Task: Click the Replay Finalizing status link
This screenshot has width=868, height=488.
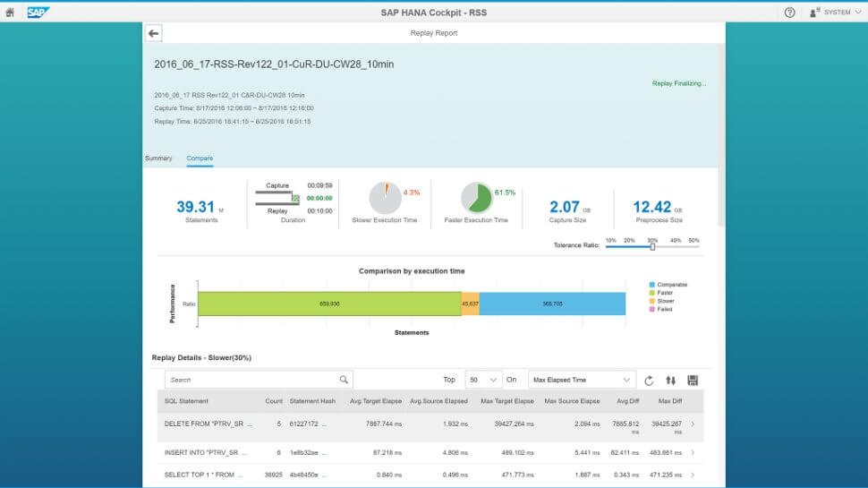Action: [678, 83]
